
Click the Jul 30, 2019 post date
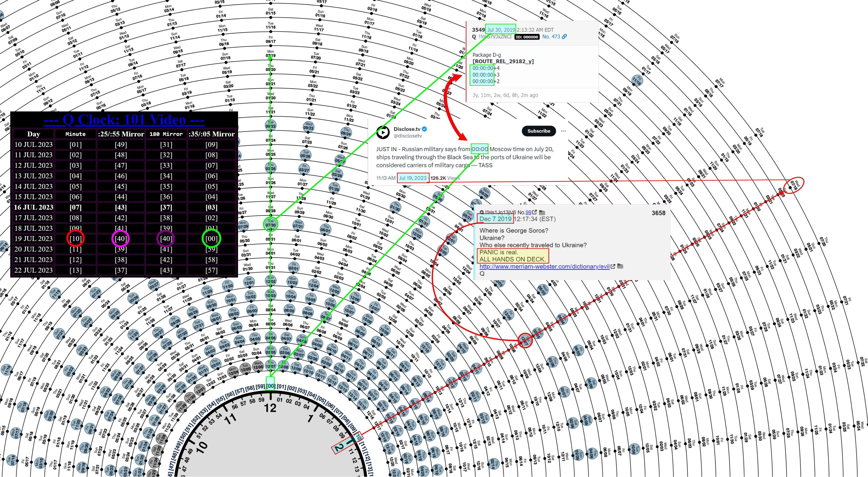pyautogui.click(x=501, y=30)
